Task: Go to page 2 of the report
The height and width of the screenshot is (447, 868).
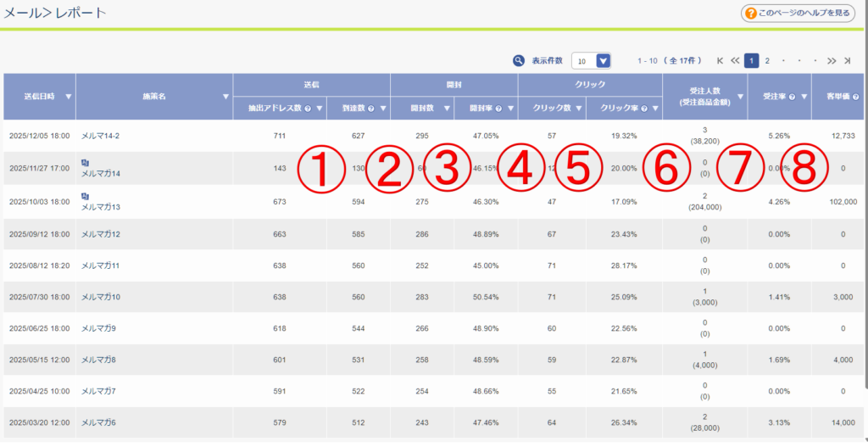Action: 767,61
